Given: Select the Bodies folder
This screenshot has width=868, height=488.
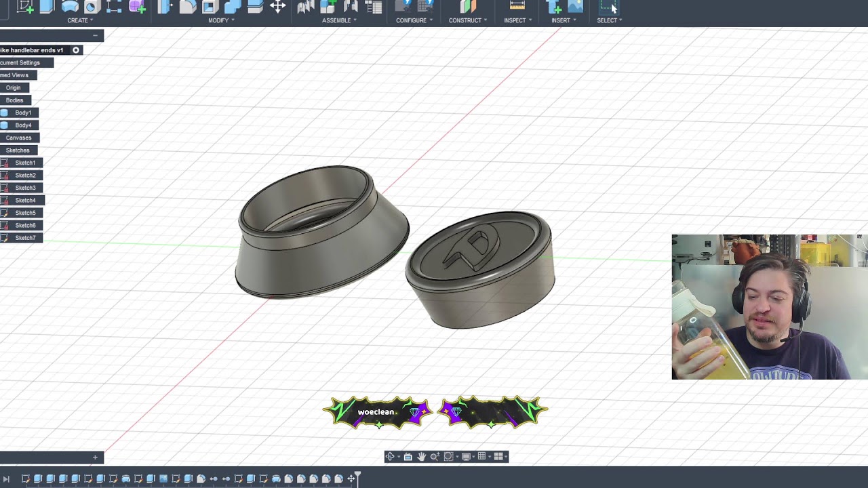Looking at the screenshot, I should 14,100.
